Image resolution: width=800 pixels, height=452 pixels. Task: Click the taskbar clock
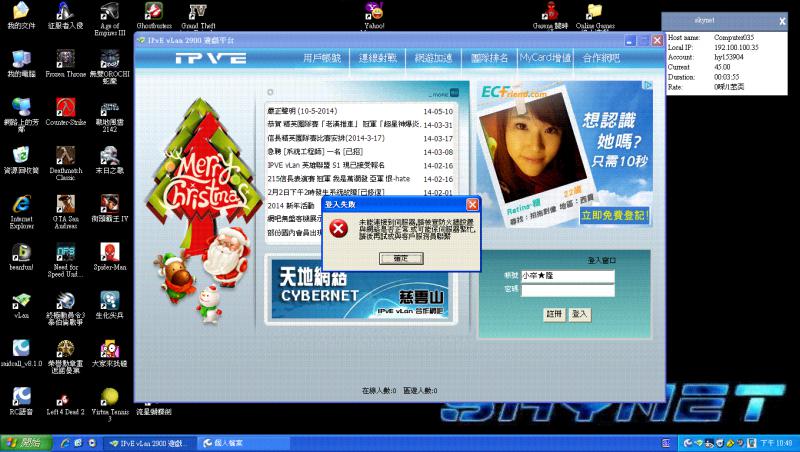point(777,443)
